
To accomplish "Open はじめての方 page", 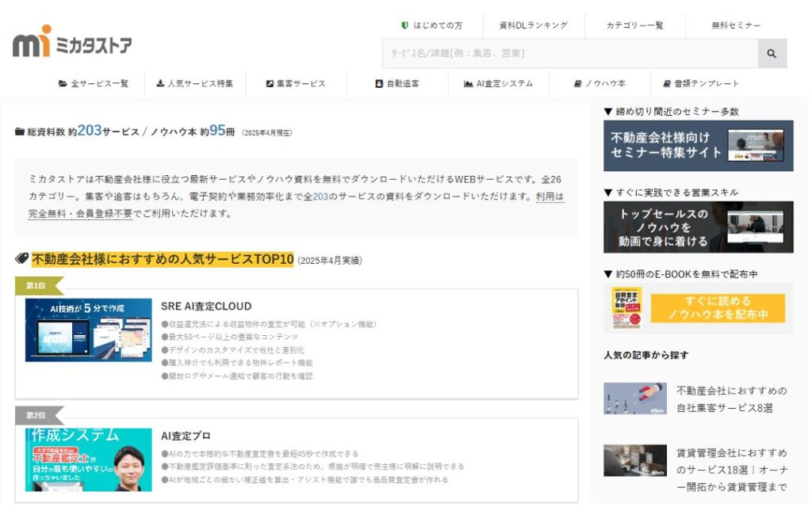I will pyautogui.click(x=438, y=25).
